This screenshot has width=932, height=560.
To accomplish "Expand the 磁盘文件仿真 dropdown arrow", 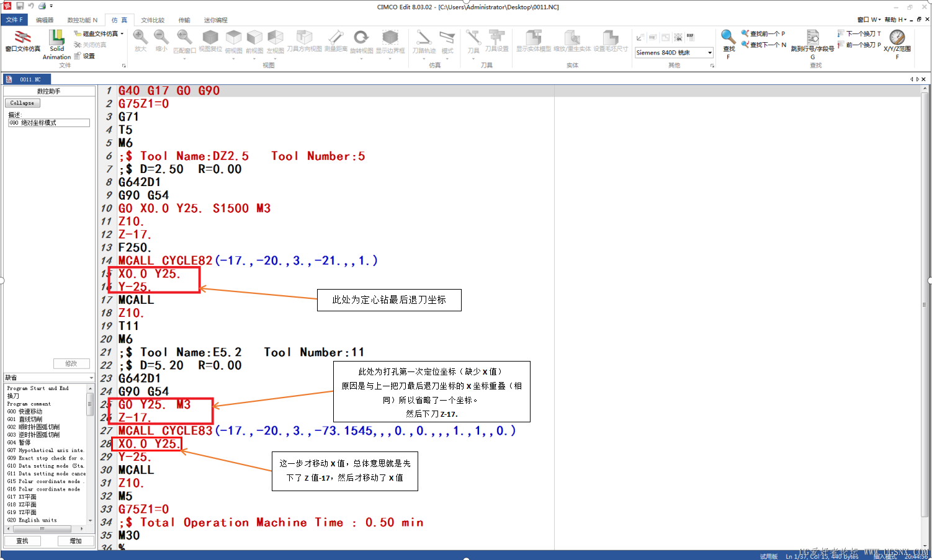I will click(122, 33).
